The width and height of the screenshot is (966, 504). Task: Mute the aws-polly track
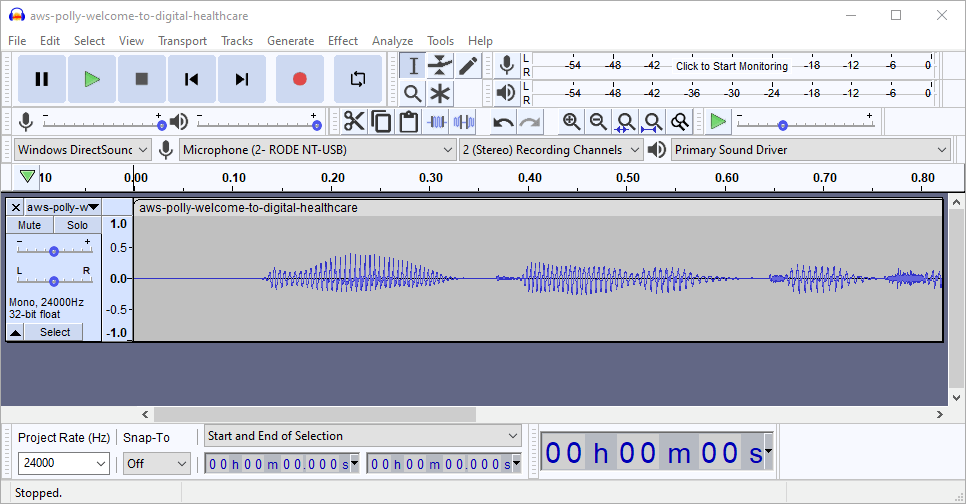point(30,225)
